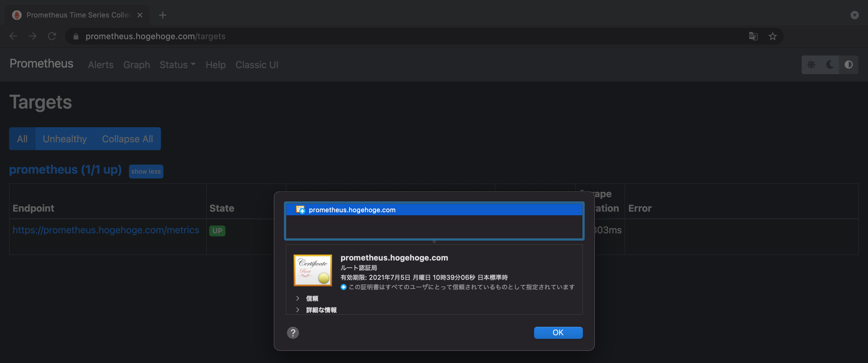Click the certificate name heading in details
This screenshot has width=868, height=363.
coord(394,257)
